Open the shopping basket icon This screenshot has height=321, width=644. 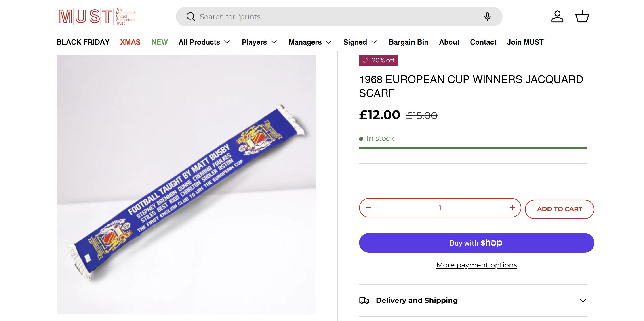582,17
